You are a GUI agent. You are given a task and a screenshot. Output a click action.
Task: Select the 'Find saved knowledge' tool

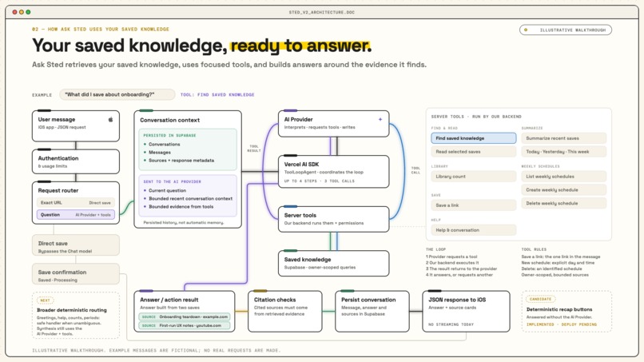[474, 138]
